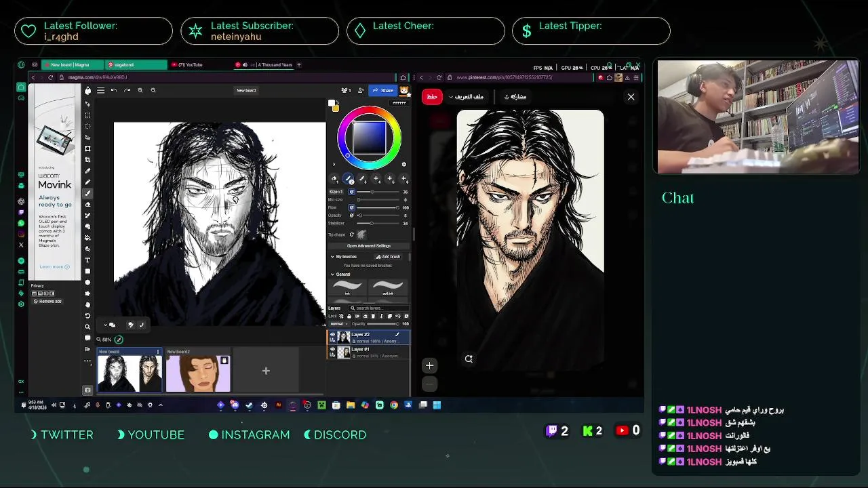Screen dimensions: 868x488
Task: Select the hand pan tool
Action: (x=87, y=304)
